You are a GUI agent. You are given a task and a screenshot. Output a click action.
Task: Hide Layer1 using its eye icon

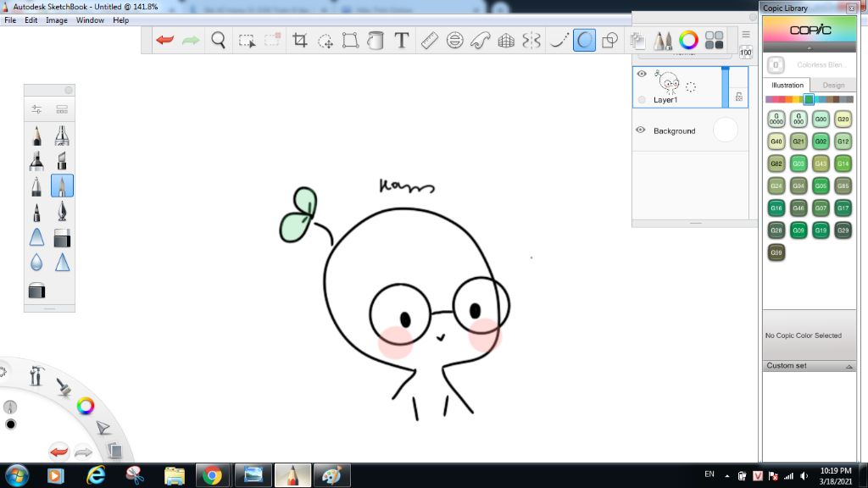pyautogui.click(x=642, y=74)
